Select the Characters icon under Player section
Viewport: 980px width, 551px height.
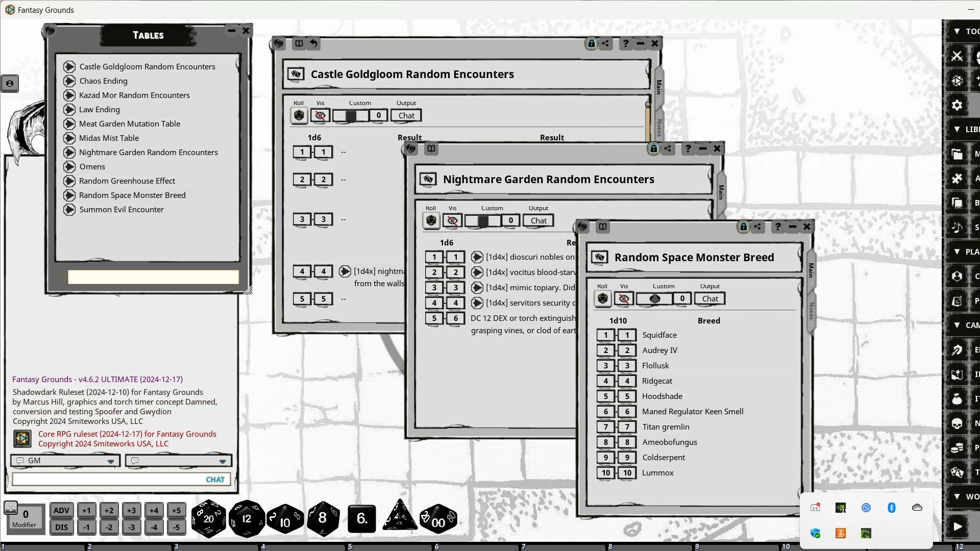tap(957, 277)
